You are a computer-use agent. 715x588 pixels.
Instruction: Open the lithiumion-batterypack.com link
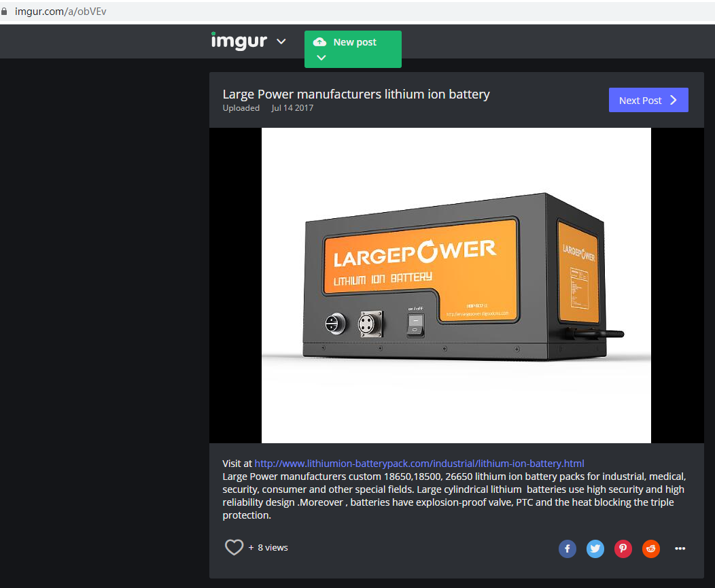[419, 464]
